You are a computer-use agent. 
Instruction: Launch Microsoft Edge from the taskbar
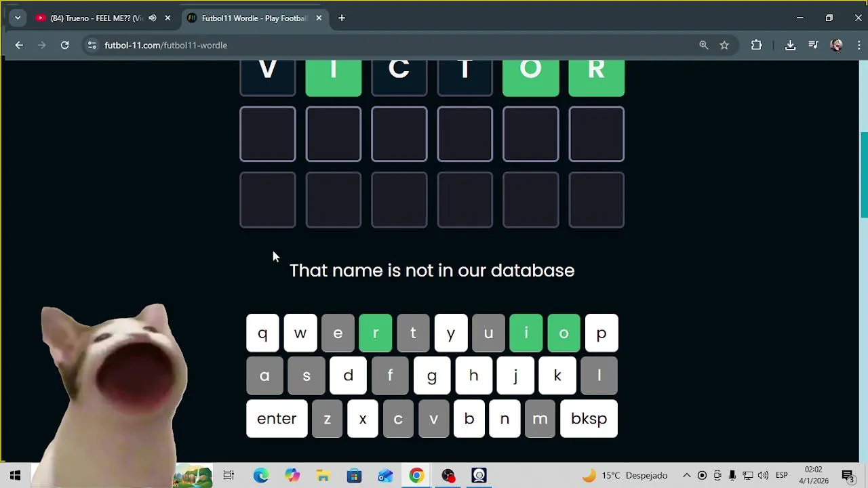tap(261, 475)
